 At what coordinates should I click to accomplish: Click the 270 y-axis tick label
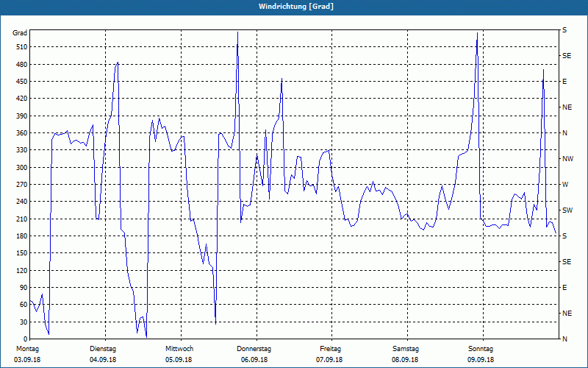click(22, 185)
